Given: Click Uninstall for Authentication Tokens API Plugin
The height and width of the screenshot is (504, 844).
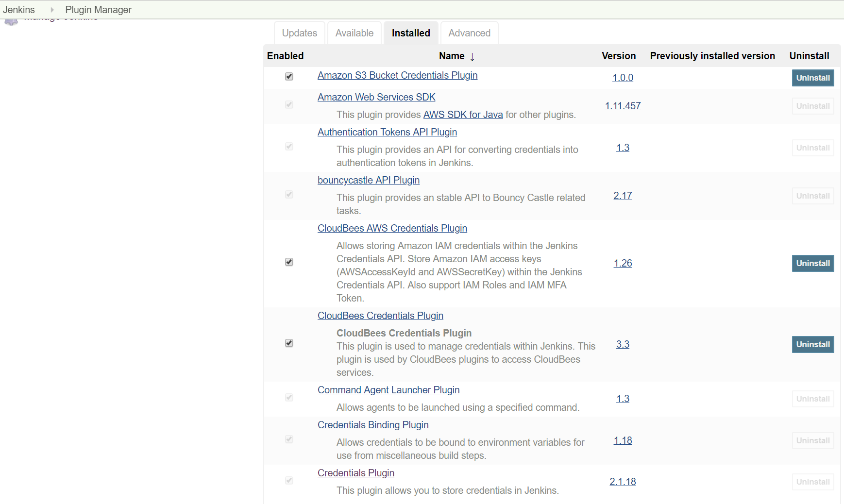Looking at the screenshot, I should click(x=813, y=148).
